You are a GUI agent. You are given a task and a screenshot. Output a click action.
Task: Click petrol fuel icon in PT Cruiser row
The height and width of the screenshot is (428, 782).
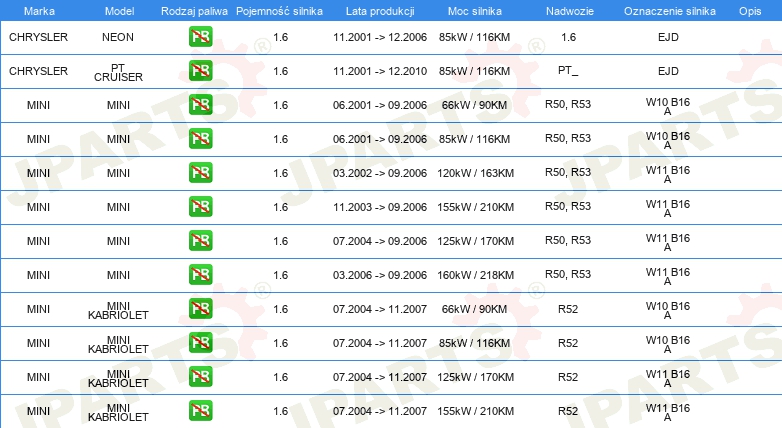[200, 71]
